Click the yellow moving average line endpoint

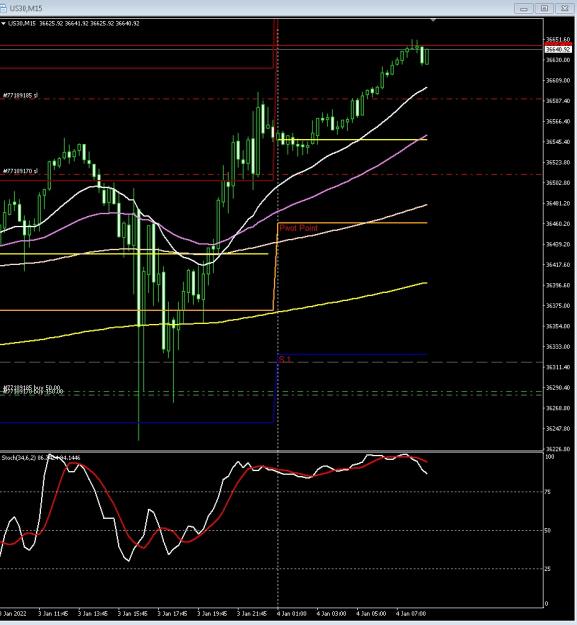click(x=426, y=283)
